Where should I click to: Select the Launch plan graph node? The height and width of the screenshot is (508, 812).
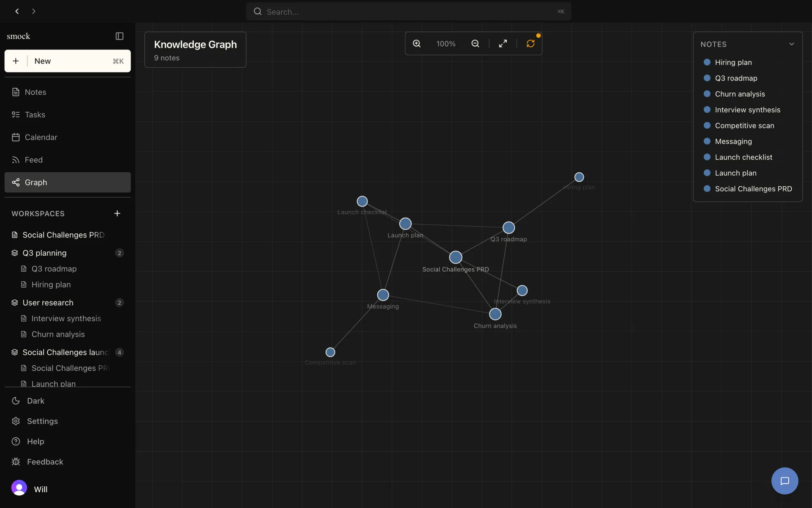pyautogui.click(x=405, y=224)
